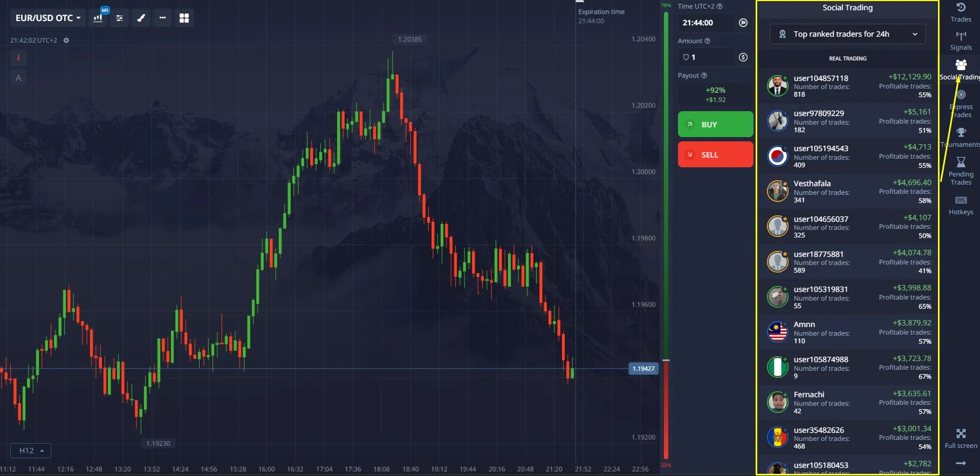The height and width of the screenshot is (476, 980).
Task: Open the Trades sidebar tab
Action: [x=961, y=12]
